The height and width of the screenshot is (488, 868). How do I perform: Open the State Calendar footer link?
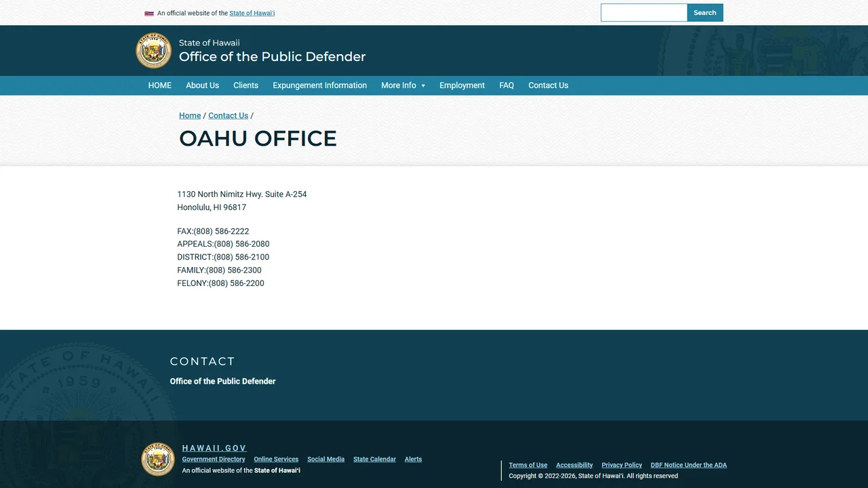pos(374,460)
